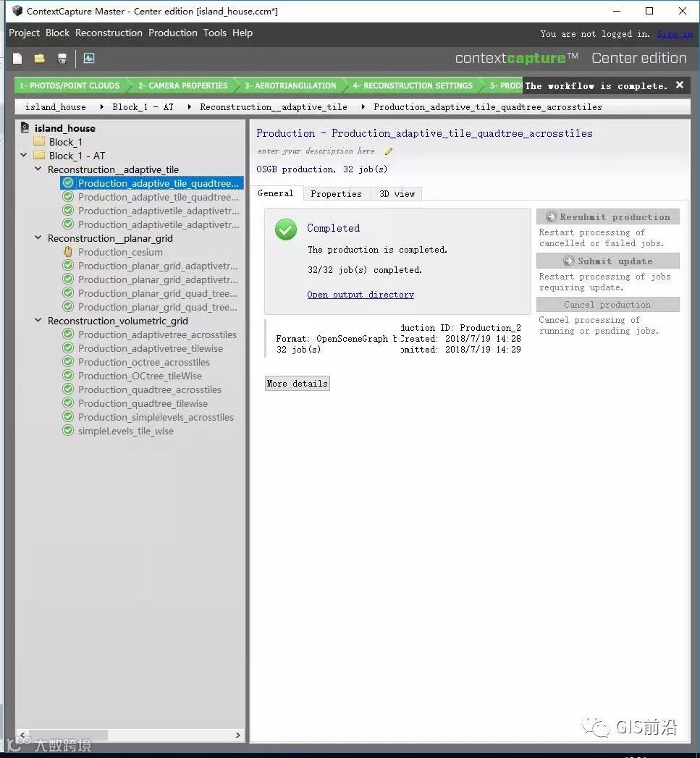Select the Reconstruction__planar_grid tree label
Image resolution: width=700 pixels, height=758 pixels.
point(110,238)
